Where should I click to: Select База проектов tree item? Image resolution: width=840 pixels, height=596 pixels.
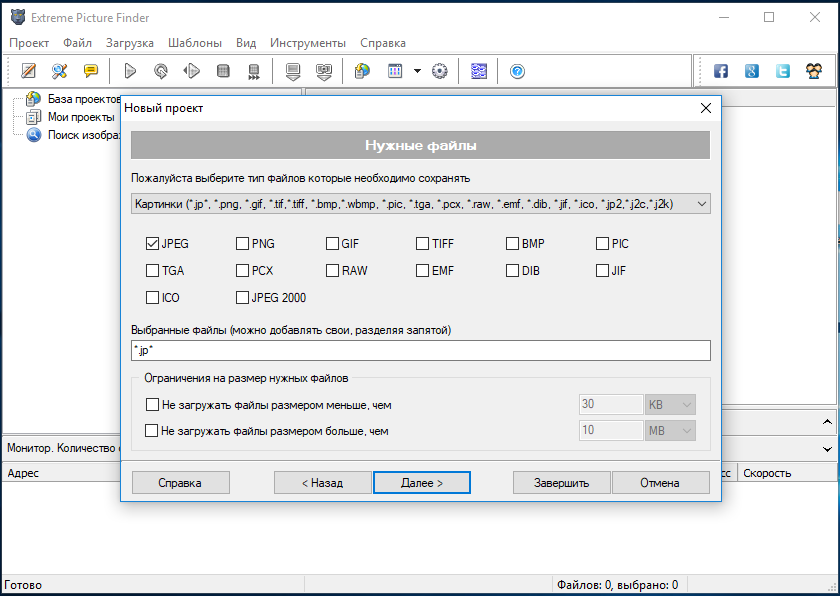click(84, 99)
